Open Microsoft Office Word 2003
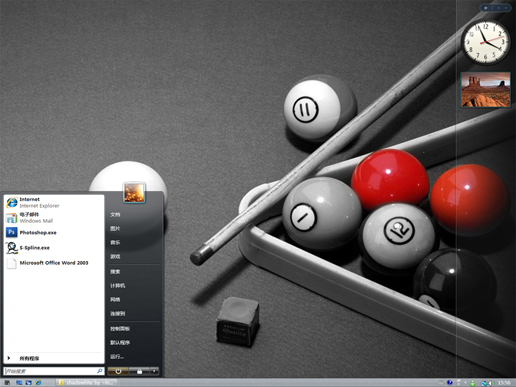 coord(54,263)
